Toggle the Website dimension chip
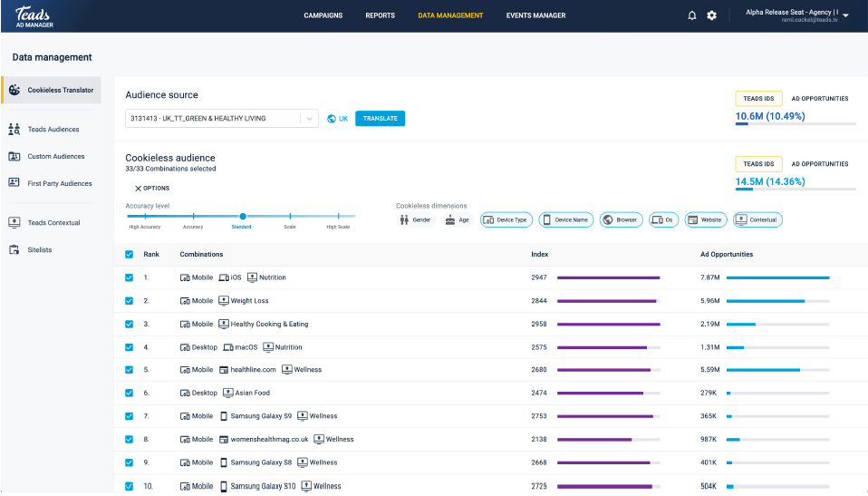The height and width of the screenshot is (496, 868). pyautogui.click(x=706, y=220)
